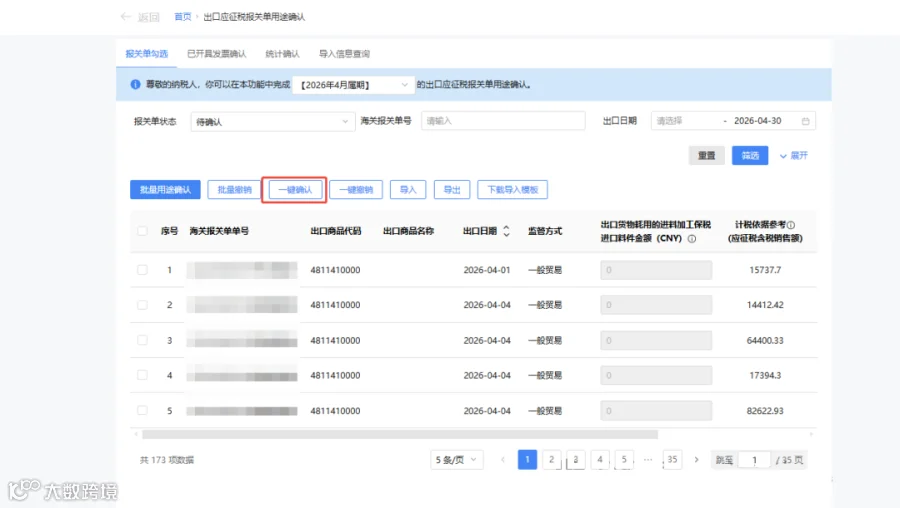
Task: Check the checkbox for row 5
Action: tap(142, 411)
